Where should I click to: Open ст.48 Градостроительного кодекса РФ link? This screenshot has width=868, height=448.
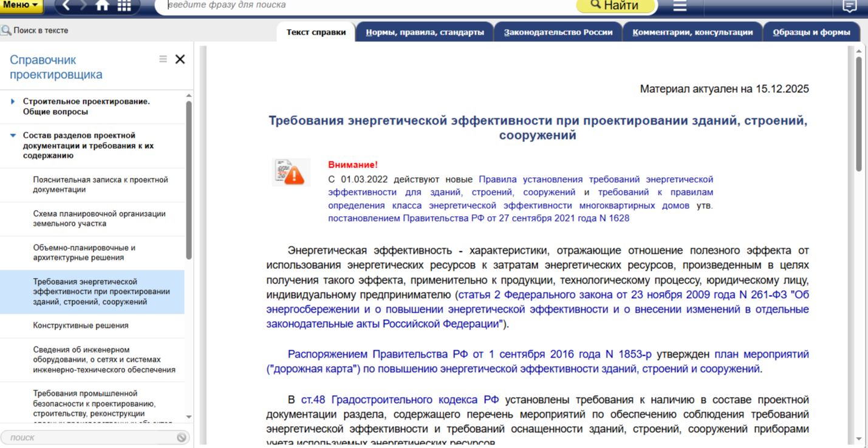point(400,400)
